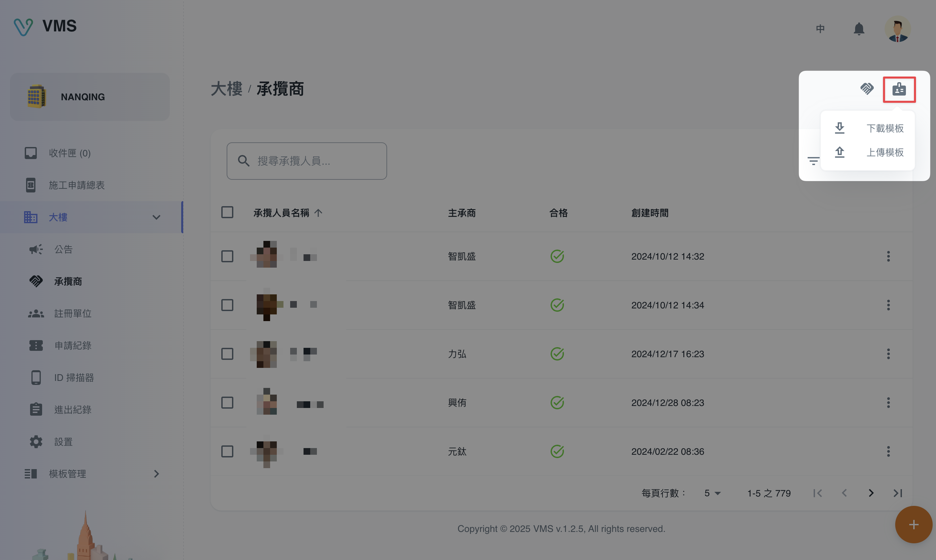
Task: Select the checkbox for the 元鈦 row
Action: [227, 451]
